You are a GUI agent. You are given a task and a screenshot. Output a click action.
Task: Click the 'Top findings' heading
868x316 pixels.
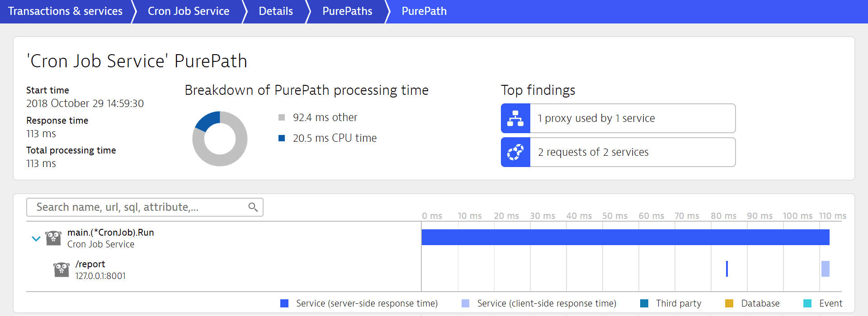pos(538,90)
